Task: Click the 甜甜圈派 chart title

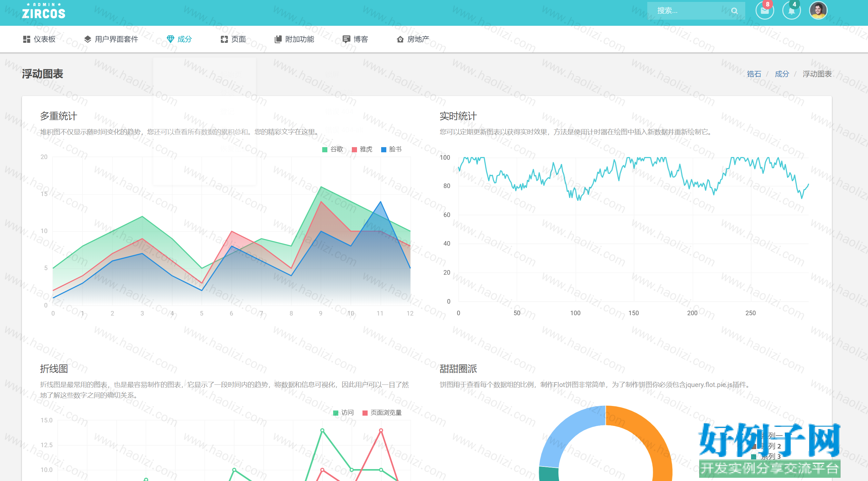Action: (458, 369)
